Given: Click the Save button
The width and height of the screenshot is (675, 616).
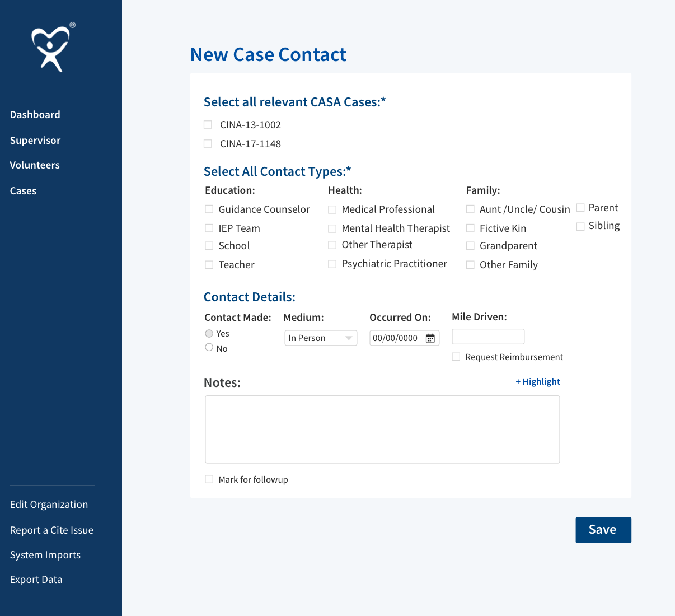Looking at the screenshot, I should coord(603,530).
